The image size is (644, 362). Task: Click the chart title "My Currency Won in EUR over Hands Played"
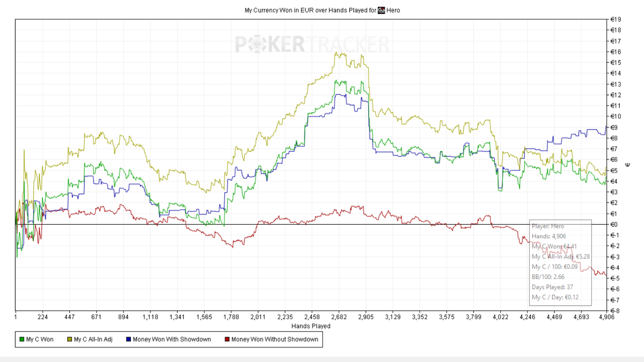click(x=310, y=10)
